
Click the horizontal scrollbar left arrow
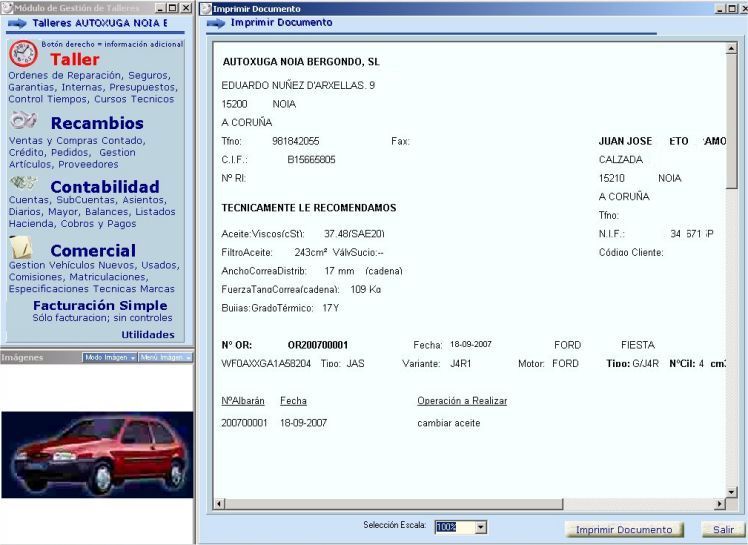pyautogui.click(x=219, y=504)
